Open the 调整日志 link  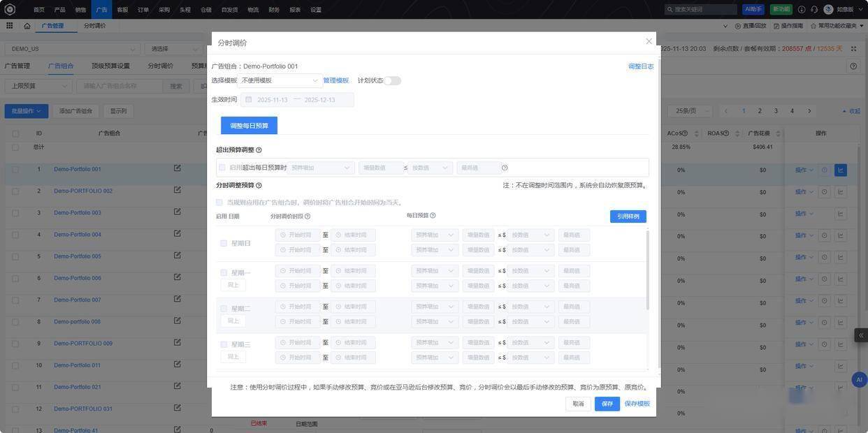[x=640, y=66]
